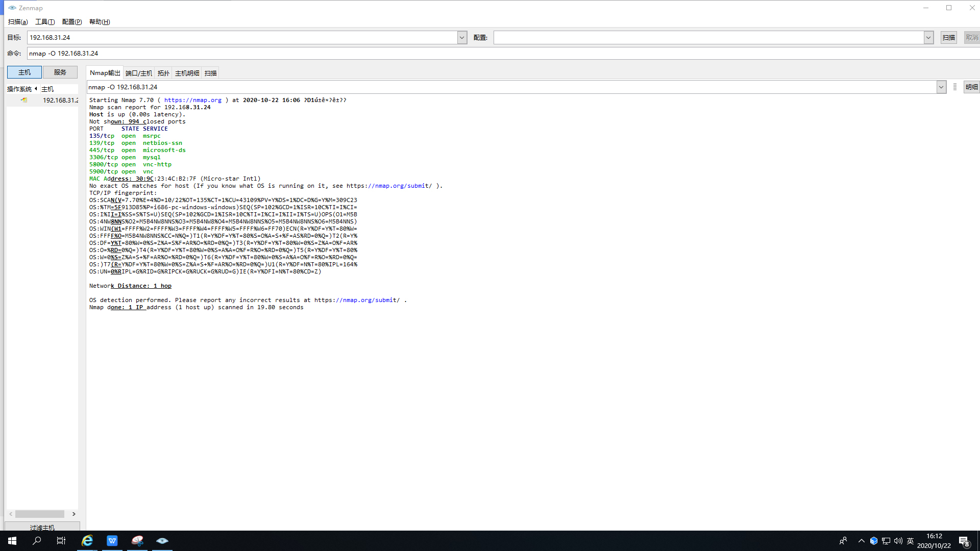Click the 明细 details button
Image resolution: width=980 pixels, height=551 pixels.
[971, 87]
